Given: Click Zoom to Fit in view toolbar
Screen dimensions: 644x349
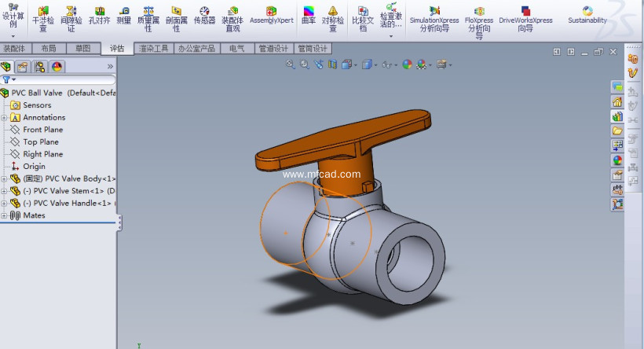Looking at the screenshot, I should 291,64.
